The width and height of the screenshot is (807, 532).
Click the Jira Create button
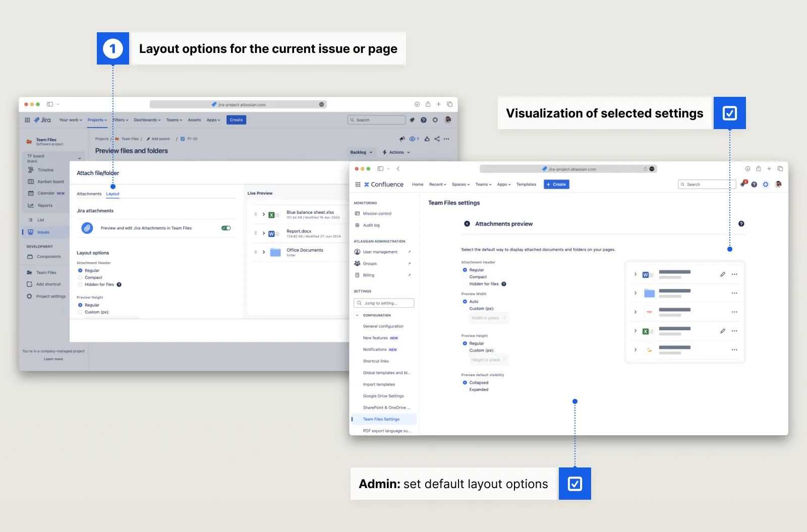point(236,120)
